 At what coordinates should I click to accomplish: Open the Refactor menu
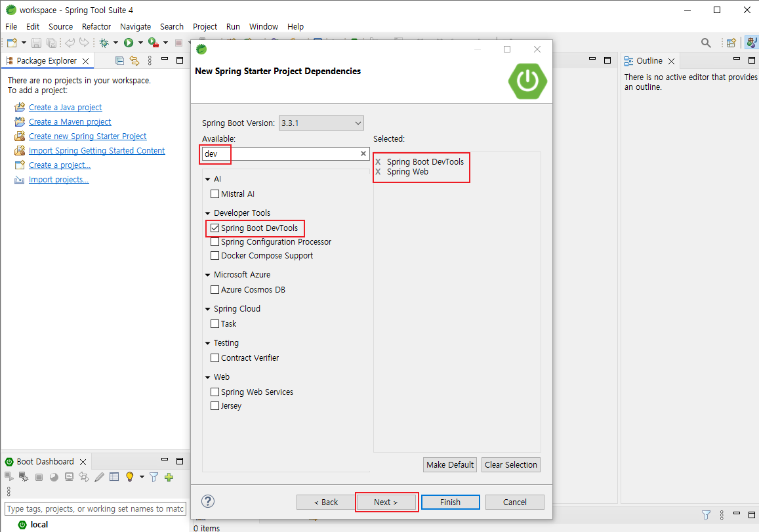(96, 27)
